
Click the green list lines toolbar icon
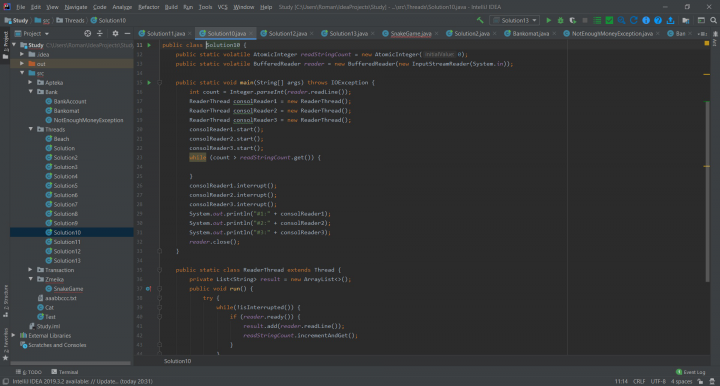click(597, 20)
